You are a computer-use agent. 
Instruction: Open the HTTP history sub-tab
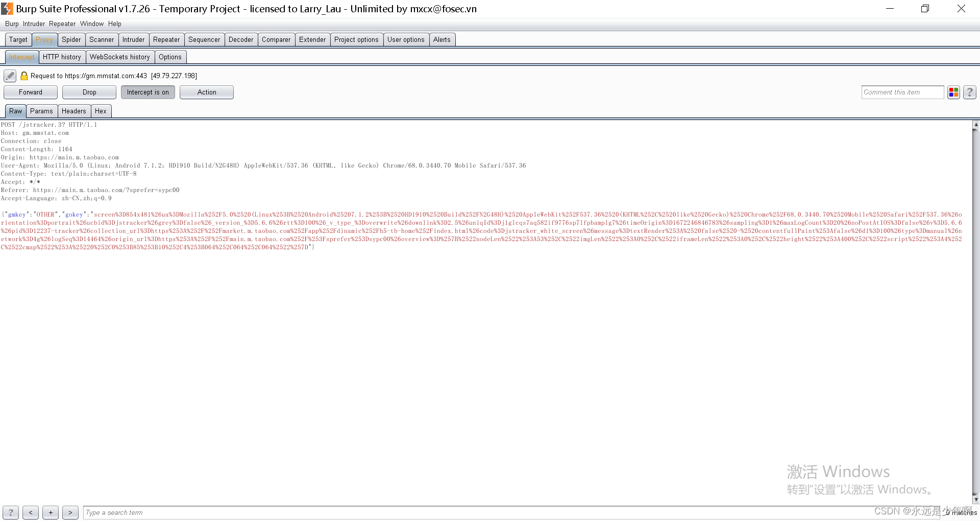[x=62, y=57]
